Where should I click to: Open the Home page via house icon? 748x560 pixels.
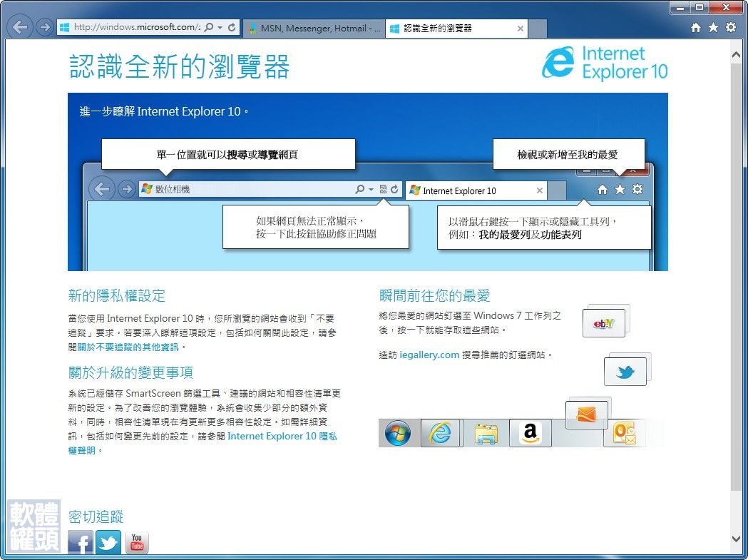click(x=696, y=28)
